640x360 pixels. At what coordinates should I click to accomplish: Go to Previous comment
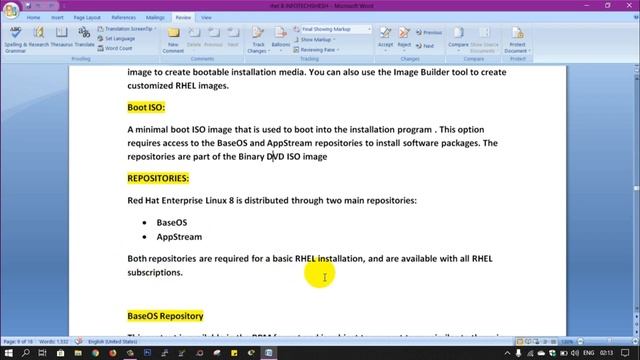(213, 37)
